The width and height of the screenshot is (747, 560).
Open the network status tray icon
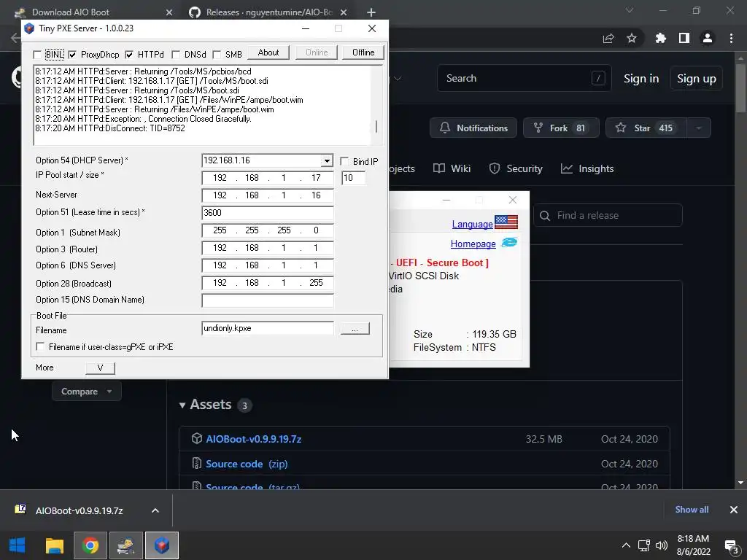644,545
